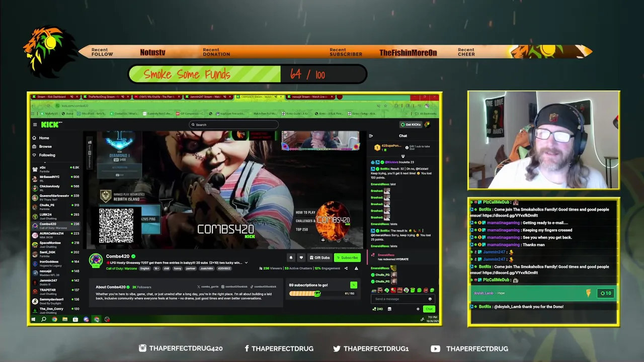The image size is (644, 362).
Task: Open ChickenAndy channel in sidebar
Action: click(56, 188)
